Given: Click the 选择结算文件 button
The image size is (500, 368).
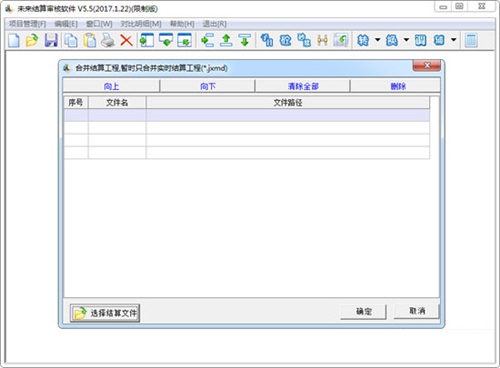Looking at the screenshot, I should (105, 313).
